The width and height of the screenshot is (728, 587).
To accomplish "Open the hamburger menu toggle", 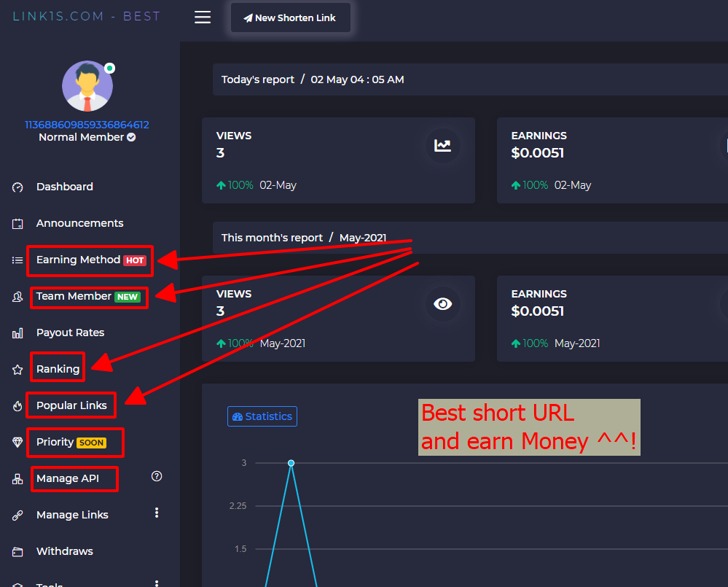I will click(203, 18).
